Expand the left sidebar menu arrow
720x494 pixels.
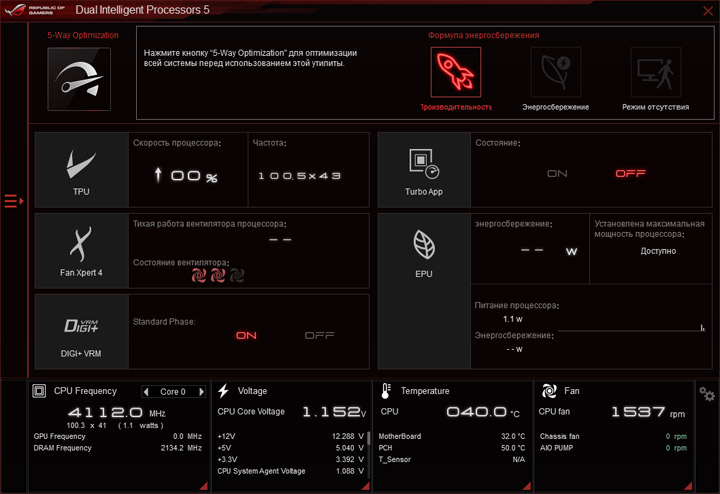[x=14, y=201]
